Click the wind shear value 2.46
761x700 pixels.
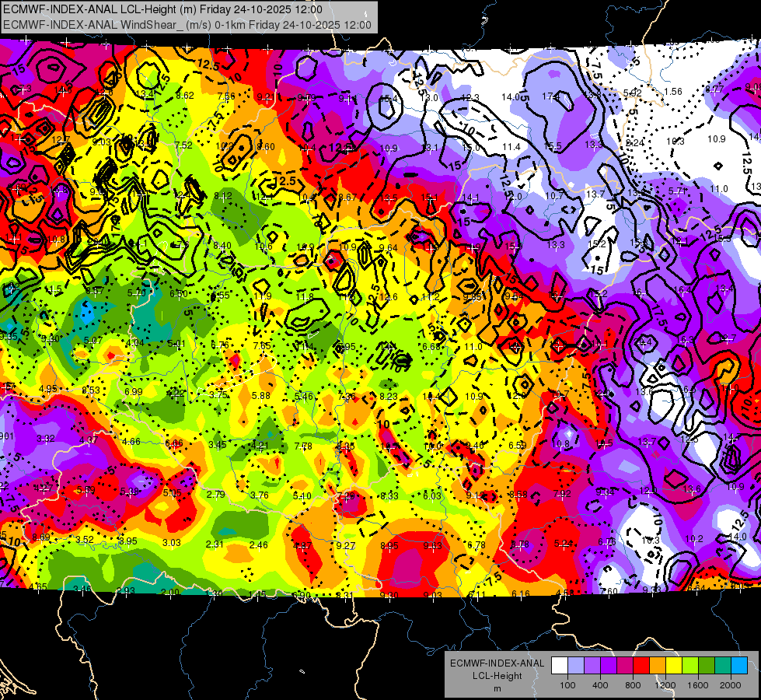258,545
